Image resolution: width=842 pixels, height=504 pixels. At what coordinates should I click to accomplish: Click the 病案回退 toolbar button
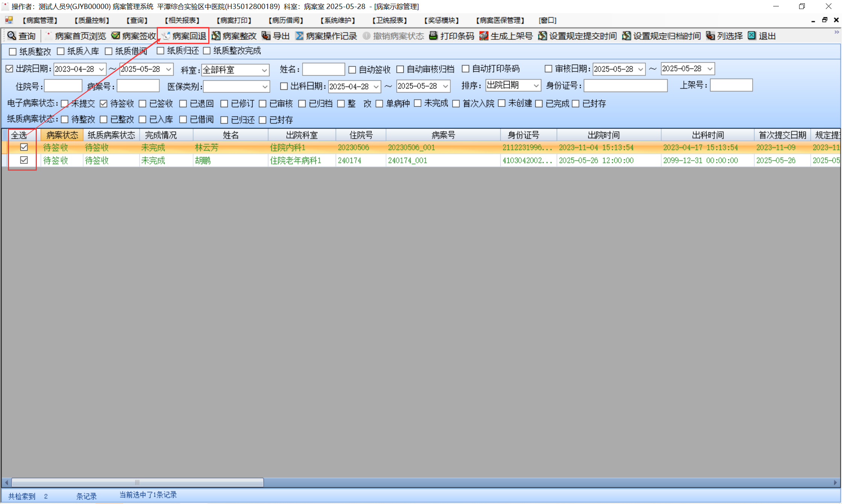pyautogui.click(x=183, y=36)
